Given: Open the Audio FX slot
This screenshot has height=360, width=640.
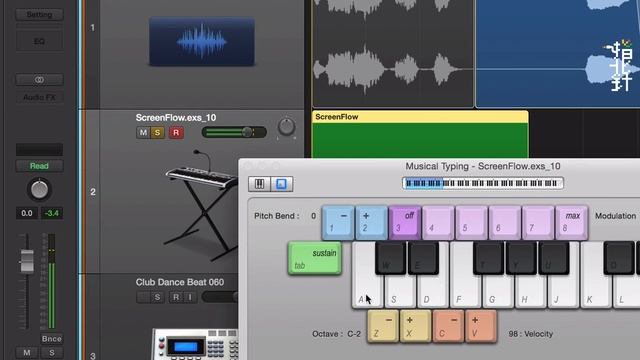Looking at the screenshot, I should coord(39,97).
